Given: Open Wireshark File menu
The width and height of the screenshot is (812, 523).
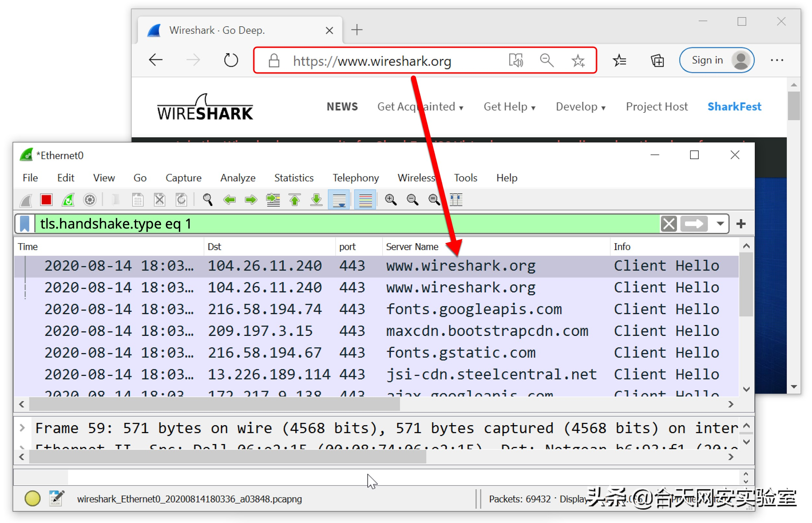Looking at the screenshot, I should [30, 178].
